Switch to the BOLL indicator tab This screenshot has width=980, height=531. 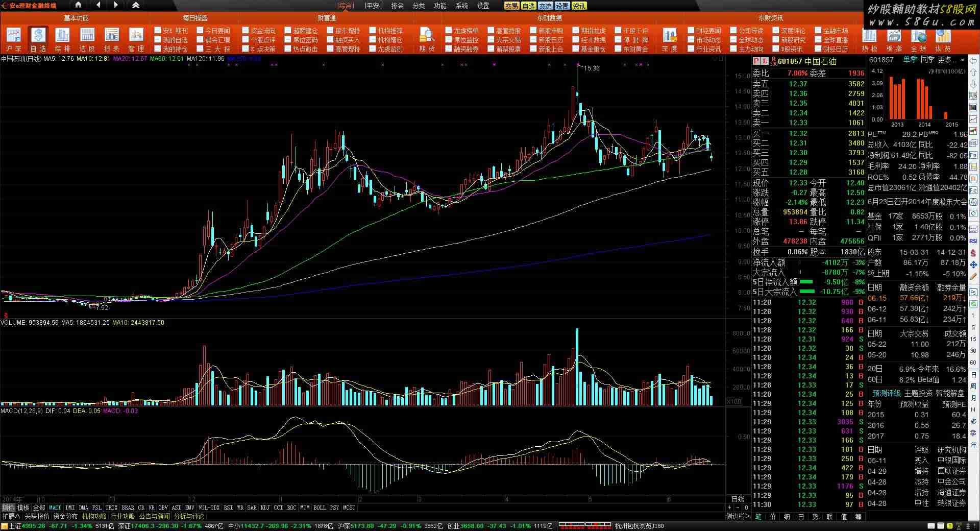tap(320, 508)
